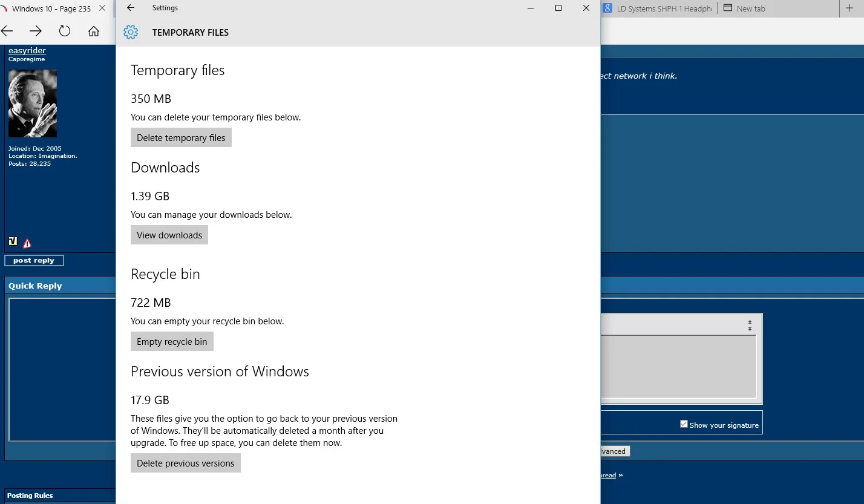Image resolution: width=864 pixels, height=504 pixels.
Task: Click the Previous version of Windows heading
Action: [220, 371]
